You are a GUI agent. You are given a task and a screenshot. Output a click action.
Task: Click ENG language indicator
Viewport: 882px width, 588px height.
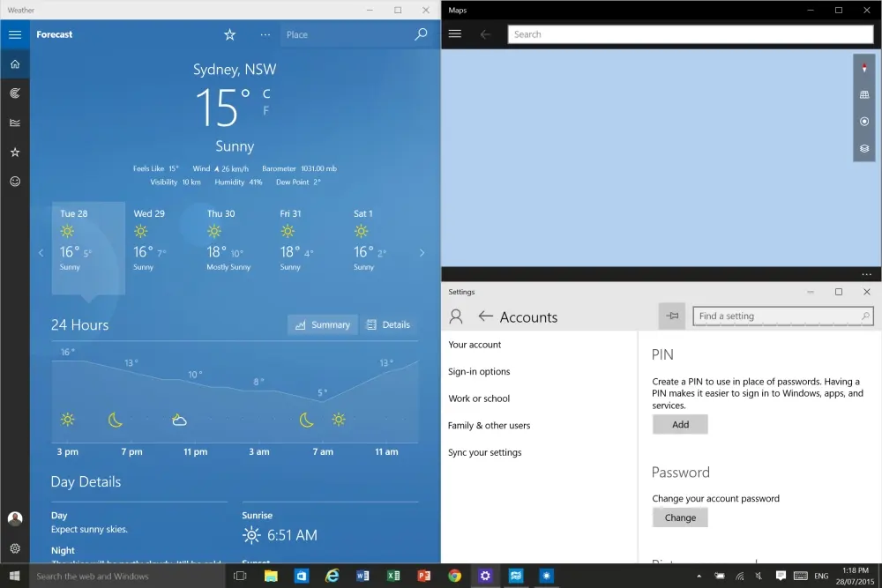[x=821, y=577]
